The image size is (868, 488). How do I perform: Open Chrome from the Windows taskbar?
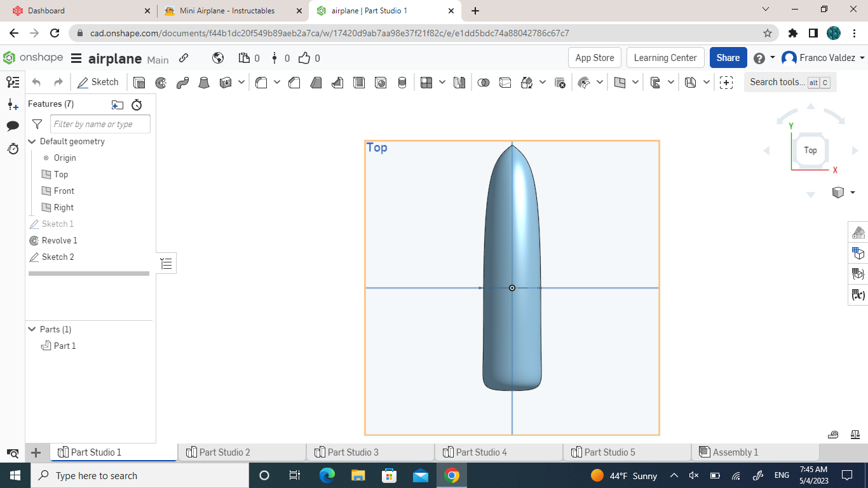(x=451, y=475)
